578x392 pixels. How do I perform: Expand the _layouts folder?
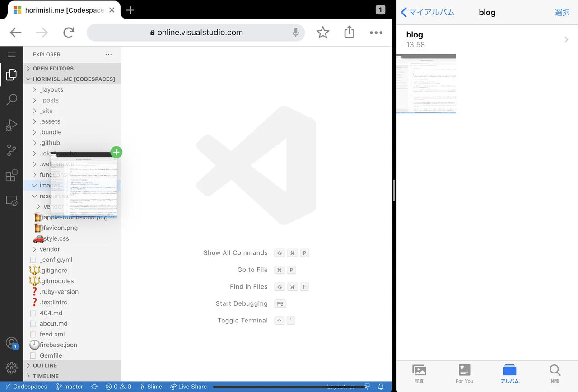[72, 89]
